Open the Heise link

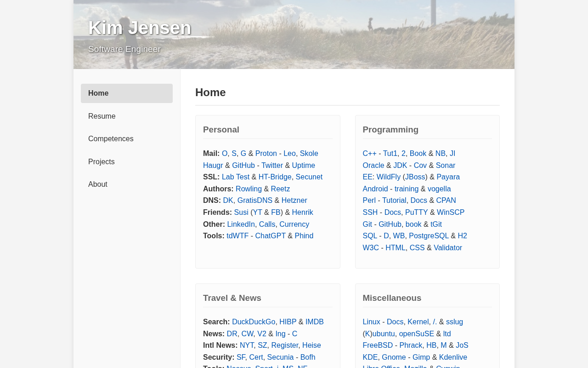point(311,345)
